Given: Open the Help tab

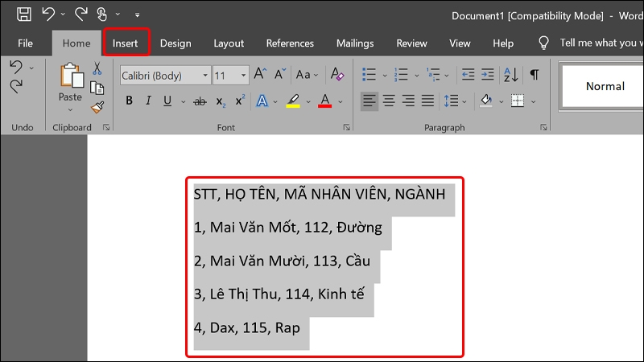Looking at the screenshot, I should tap(503, 43).
